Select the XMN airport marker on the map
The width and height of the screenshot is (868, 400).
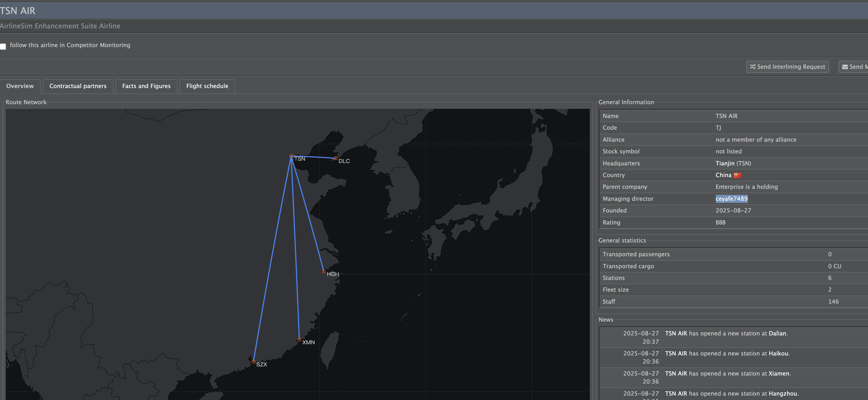[299, 340]
